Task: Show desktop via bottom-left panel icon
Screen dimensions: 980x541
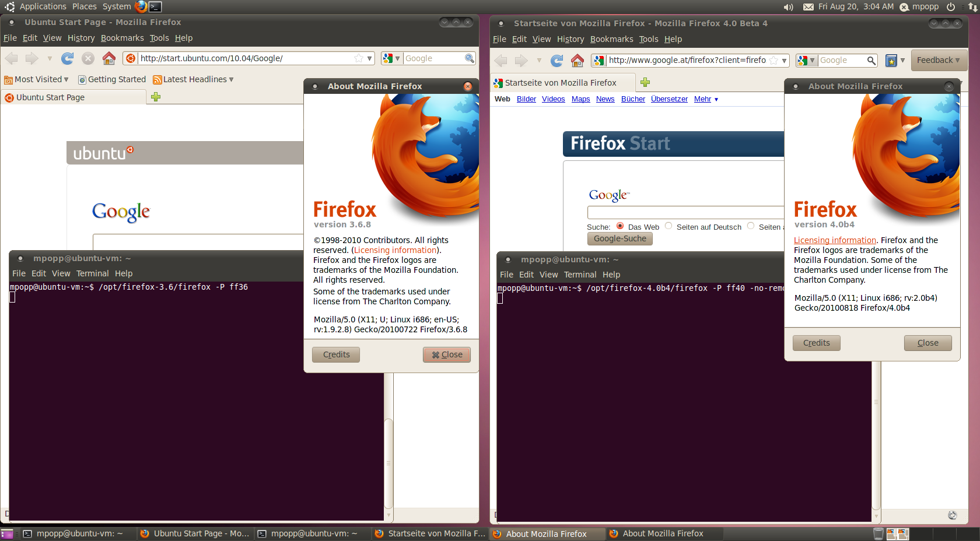Action: click(7, 533)
